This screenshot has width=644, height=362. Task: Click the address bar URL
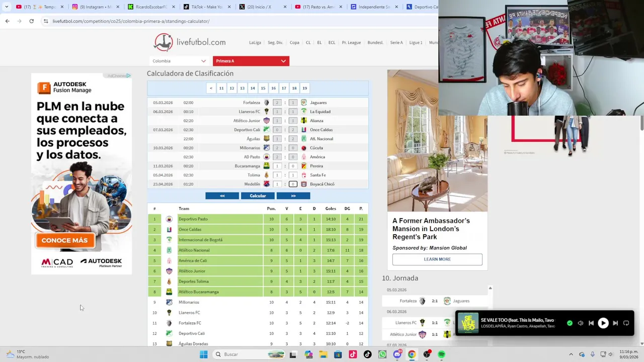pyautogui.click(x=131, y=21)
